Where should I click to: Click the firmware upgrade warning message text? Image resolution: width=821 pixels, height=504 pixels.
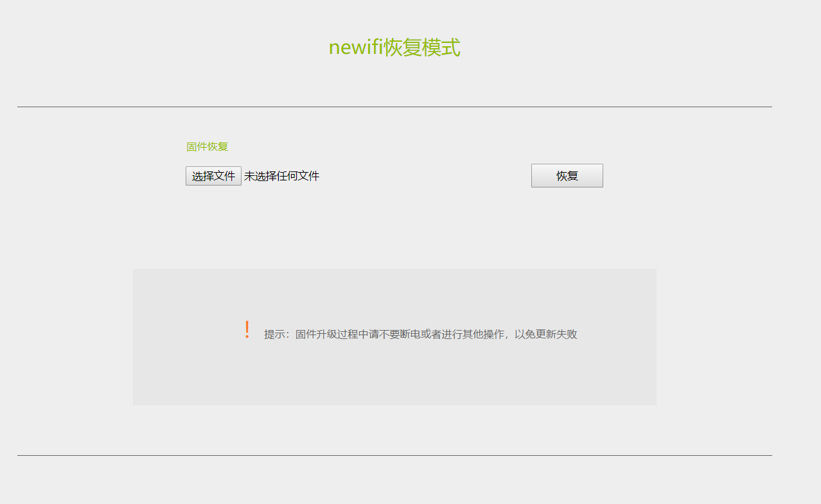coord(420,334)
